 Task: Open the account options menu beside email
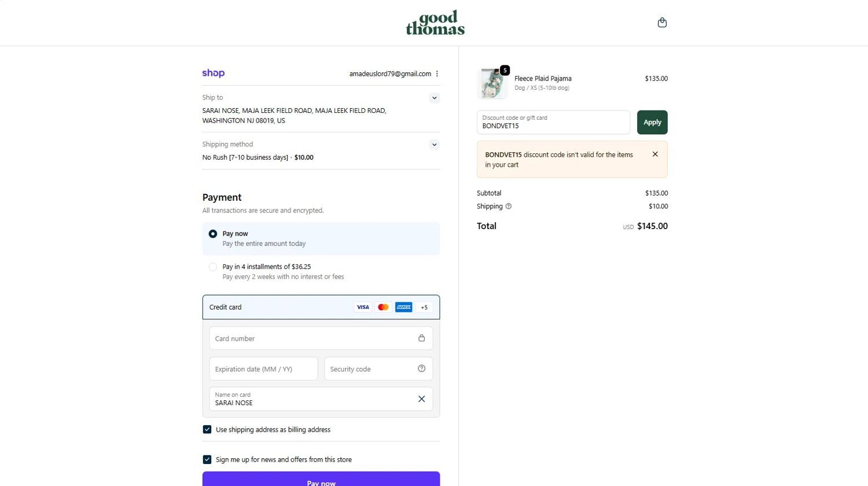pos(437,73)
